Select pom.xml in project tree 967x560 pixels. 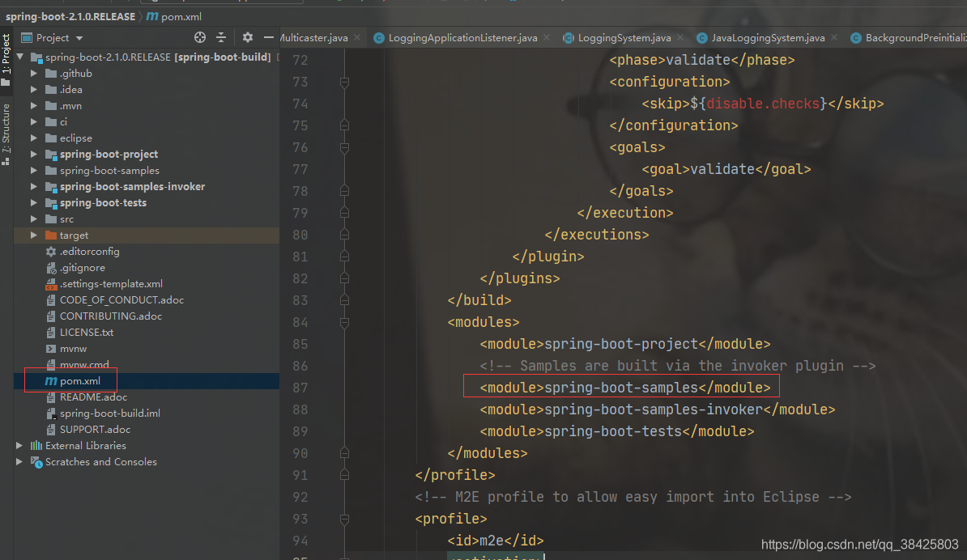point(80,380)
